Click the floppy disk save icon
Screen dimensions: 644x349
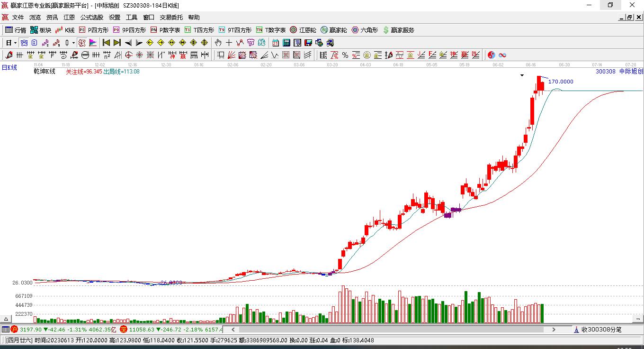(x=308, y=42)
